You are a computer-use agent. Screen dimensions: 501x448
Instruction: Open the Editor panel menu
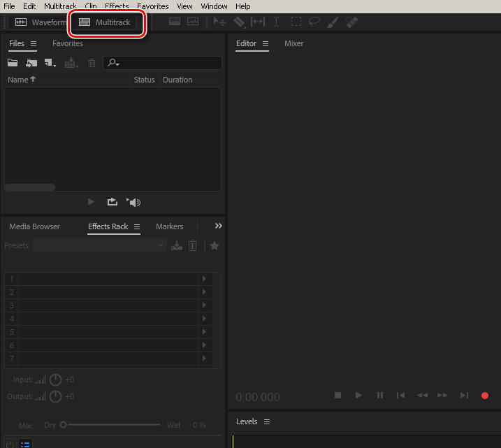tap(266, 43)
